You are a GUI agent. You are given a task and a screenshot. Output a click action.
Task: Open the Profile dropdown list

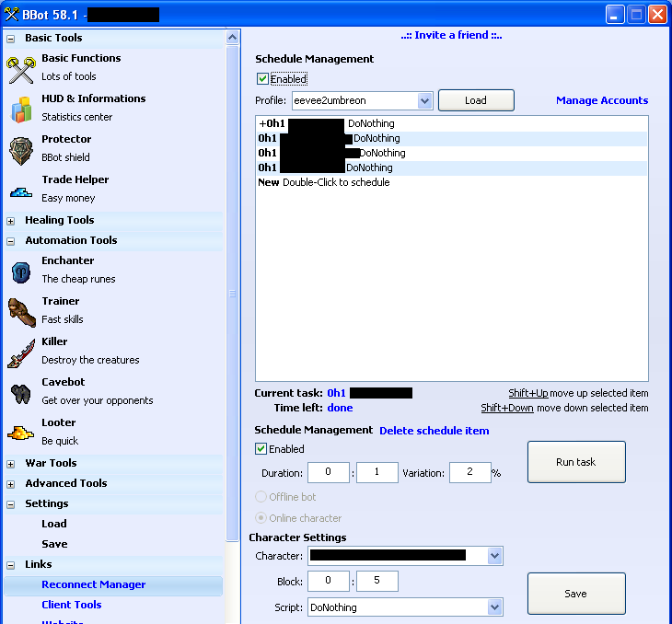tap(424, 100)
